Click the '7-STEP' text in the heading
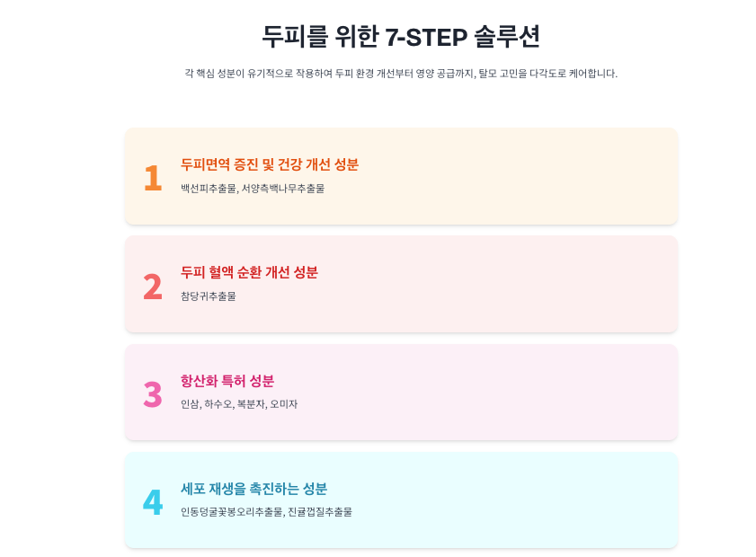This screenshot has height=557, width=756. coord(425,37)
